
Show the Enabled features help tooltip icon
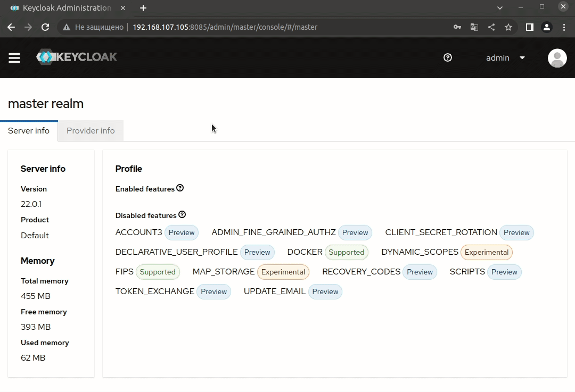[180, 188]
